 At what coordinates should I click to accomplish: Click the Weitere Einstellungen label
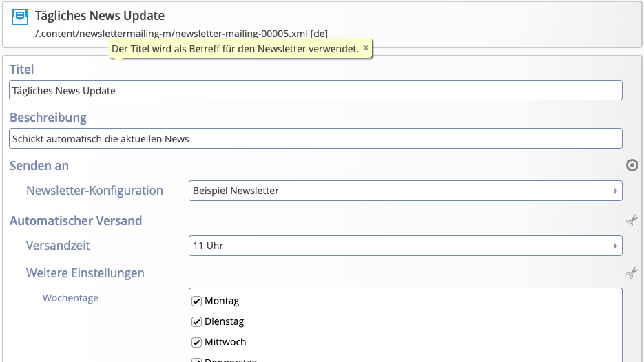[x=85, y=273]
